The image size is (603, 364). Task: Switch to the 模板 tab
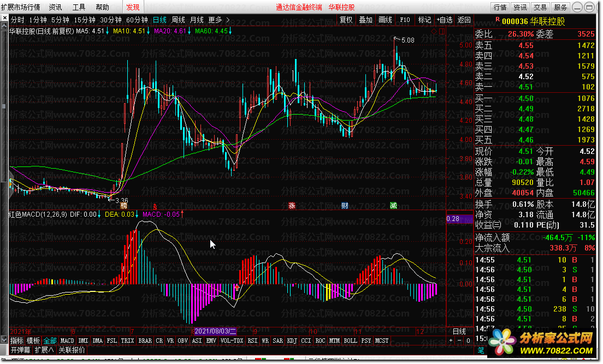[x=33, y=341]
